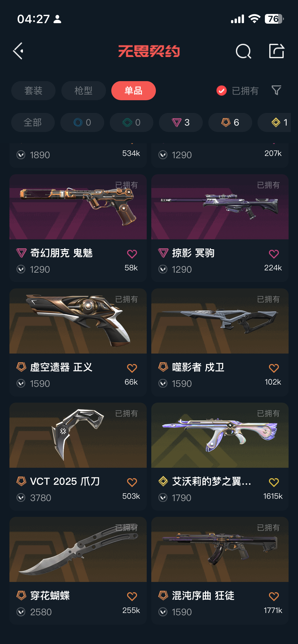Filter by orange tier showing 6
The image size is (298, 644).
(230, 122)
